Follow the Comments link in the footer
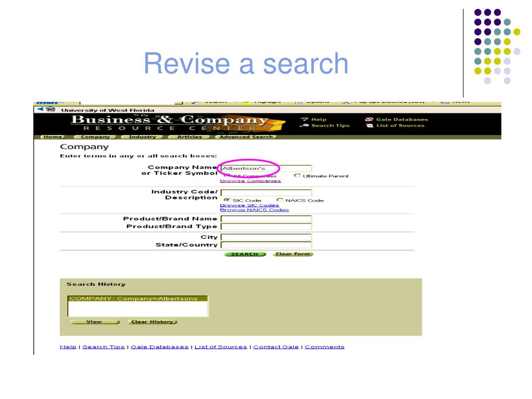Screen dimensions: 532x399 click(324, 347)
